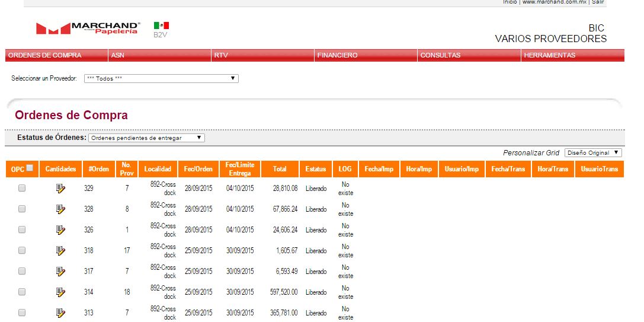The image size is (644, 322).
Task: Click the Personalizar Grid label
Action: 531,152
